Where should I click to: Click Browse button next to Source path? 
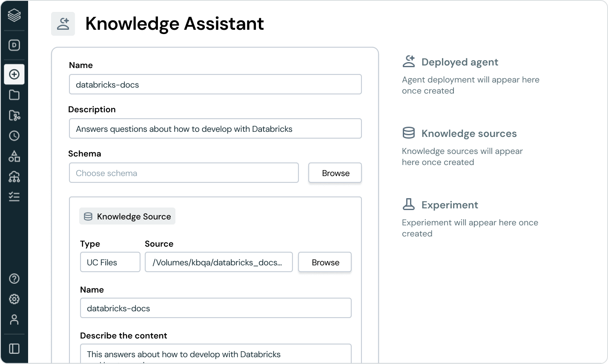tap(325, 262)
